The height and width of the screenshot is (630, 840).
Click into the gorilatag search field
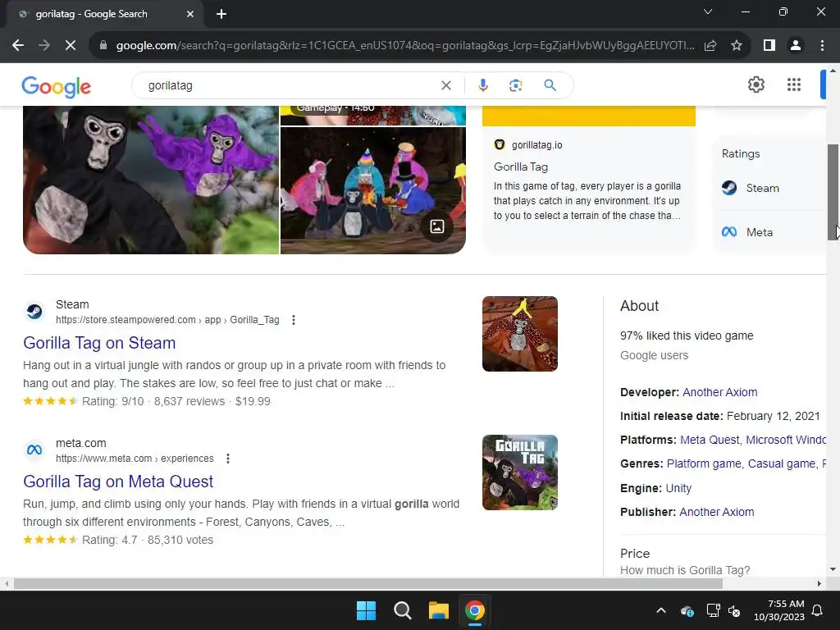click(290, 85)
